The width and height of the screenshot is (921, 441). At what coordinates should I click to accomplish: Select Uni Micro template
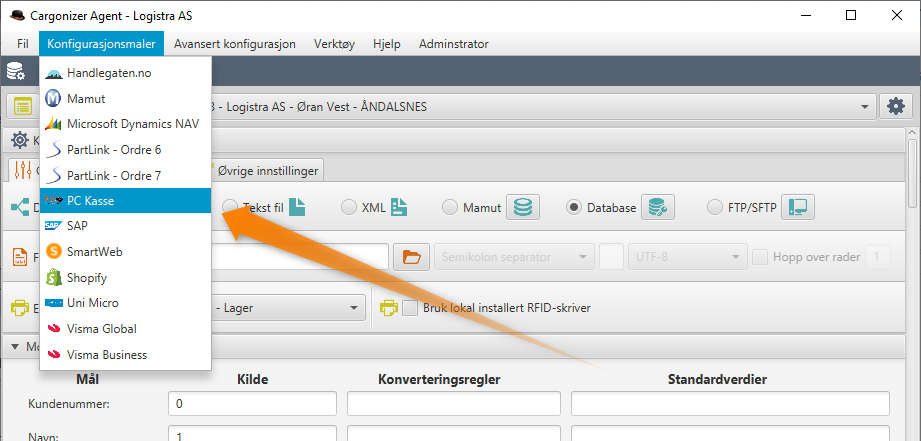pos(126,303)
